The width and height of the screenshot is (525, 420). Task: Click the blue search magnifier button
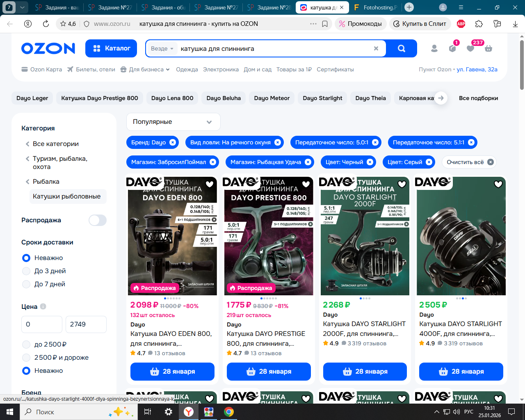402,48
